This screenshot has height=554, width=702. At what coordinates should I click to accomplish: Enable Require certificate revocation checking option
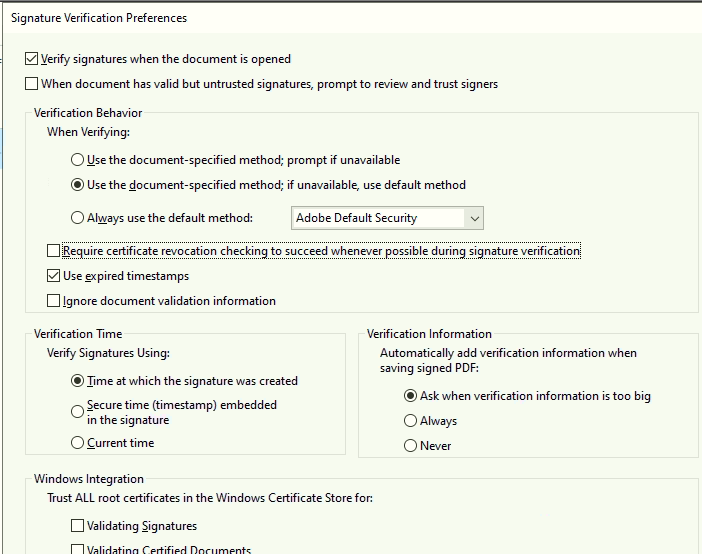pyautogui.click(x=54, y=251)
